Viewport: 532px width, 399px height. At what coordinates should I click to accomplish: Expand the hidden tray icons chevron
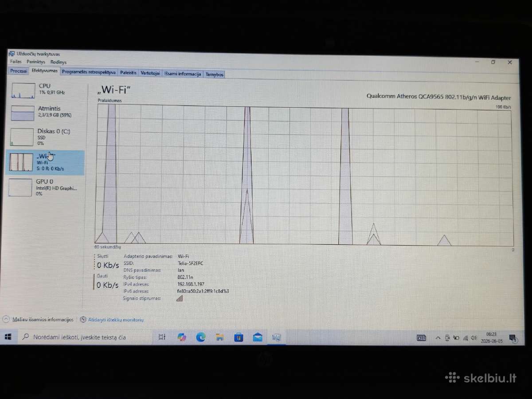[438, 338]
